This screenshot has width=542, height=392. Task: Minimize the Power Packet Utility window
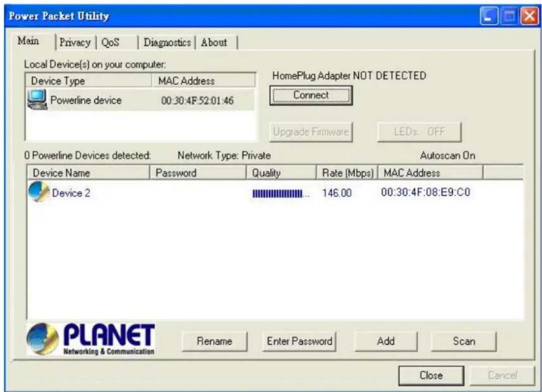(x=489, y=16)
